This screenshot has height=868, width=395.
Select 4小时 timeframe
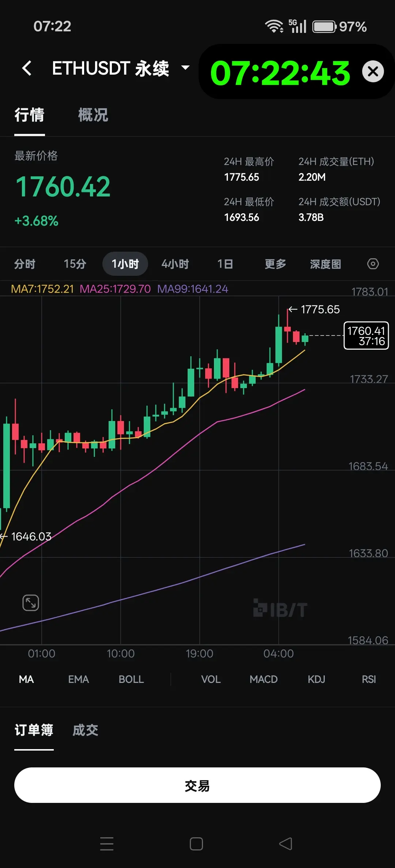(x=175, y=264)
